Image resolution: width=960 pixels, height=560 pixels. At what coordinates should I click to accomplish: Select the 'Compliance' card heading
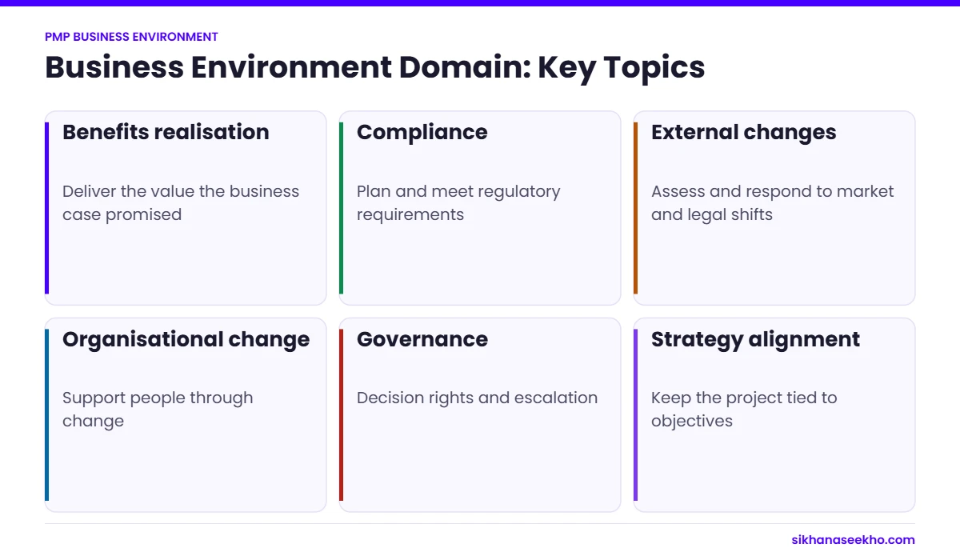[422, 132]
